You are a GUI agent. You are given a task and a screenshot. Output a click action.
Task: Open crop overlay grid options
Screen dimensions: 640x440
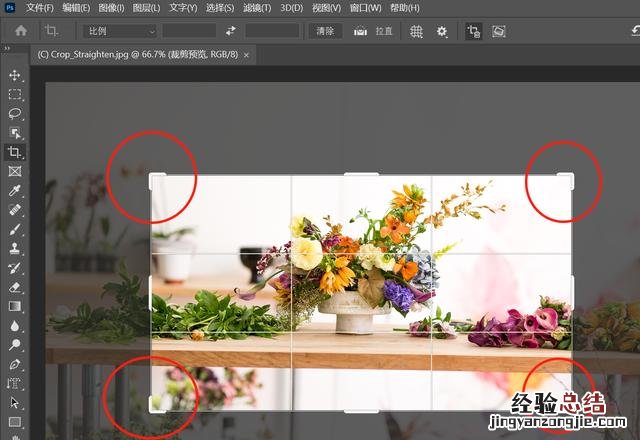[x=416, y=31]
